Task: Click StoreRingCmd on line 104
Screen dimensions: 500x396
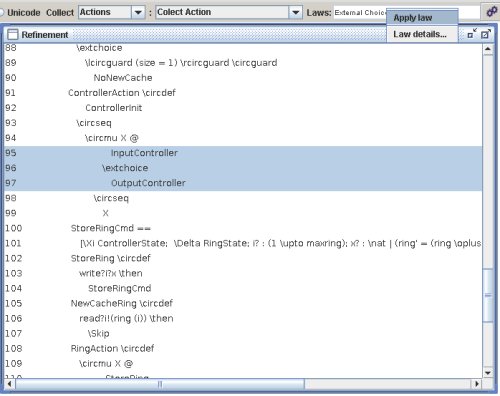Action: pos(120,288)
